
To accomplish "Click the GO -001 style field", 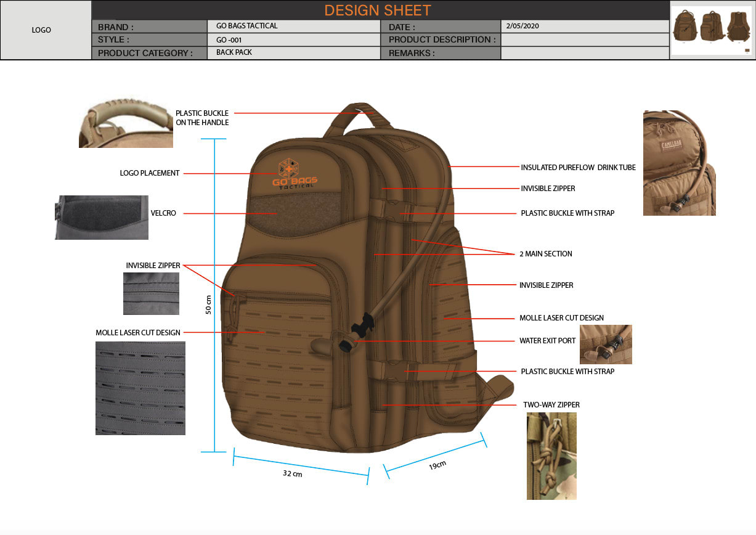I will (x=294, y=39).
